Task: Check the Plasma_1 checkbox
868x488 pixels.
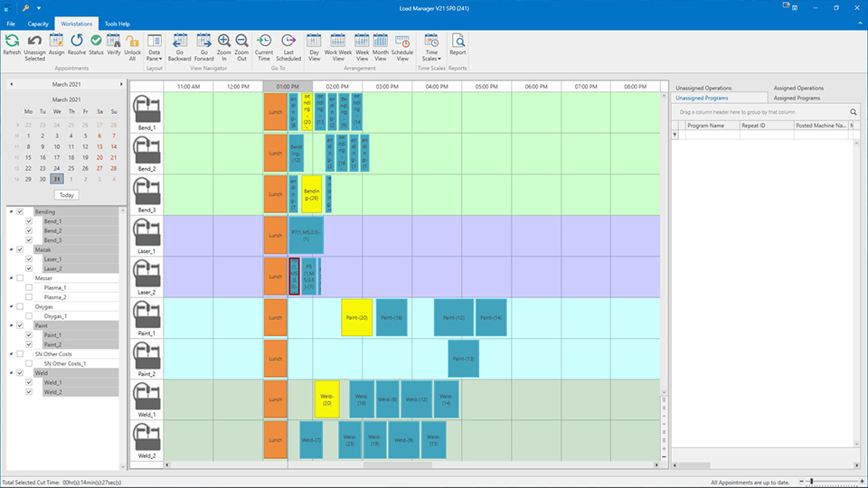Action: click(29, 287)
